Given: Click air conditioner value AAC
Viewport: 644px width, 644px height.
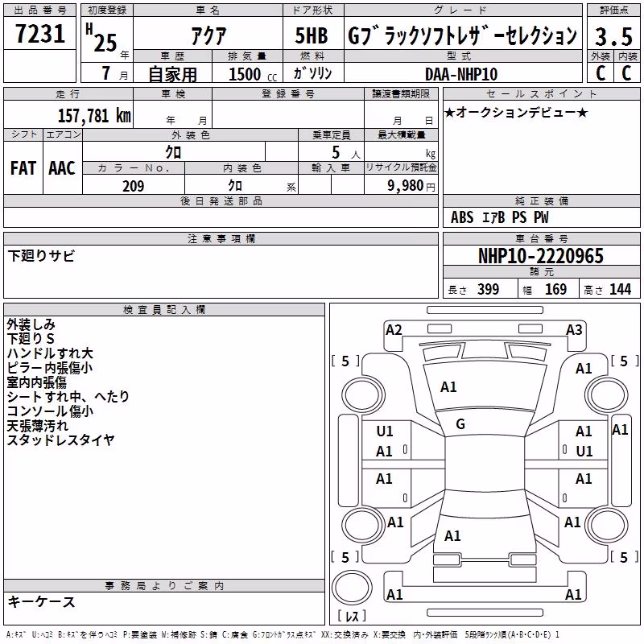Looking at the screenshot, I should (x=62, y=168).
